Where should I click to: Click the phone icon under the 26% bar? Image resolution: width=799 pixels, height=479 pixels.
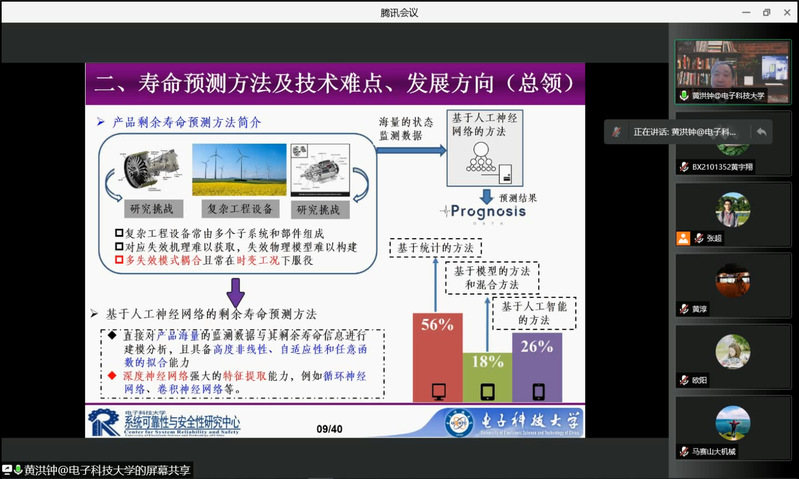(x=537, y=391)
